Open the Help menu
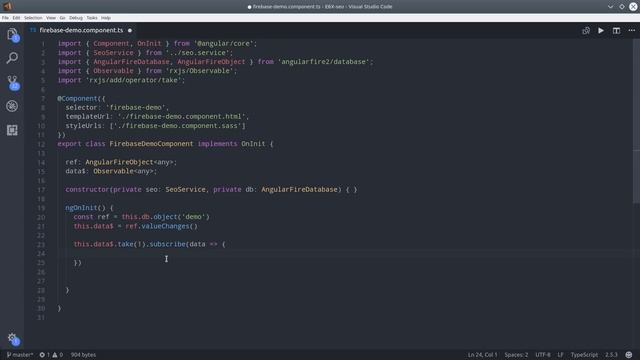640x360 pixels. [x=106, y=18]
